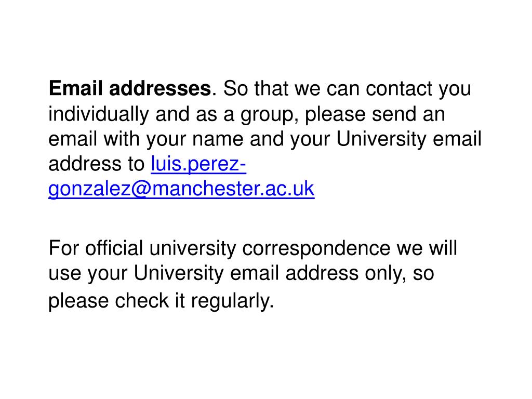Click the word 'correspondence'
The height and width of the screenshot is (399, 532).
pyautogui.click(x=316, y=248)
